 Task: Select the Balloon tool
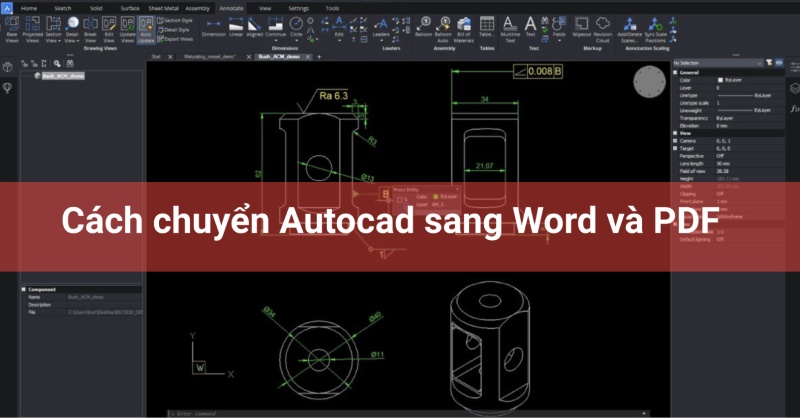(423, 28)
